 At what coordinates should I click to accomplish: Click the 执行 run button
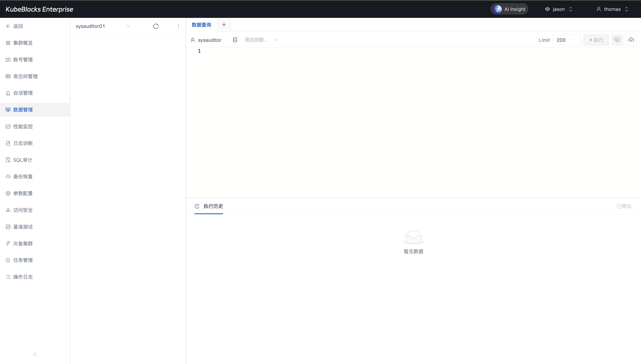pos(596,40)
